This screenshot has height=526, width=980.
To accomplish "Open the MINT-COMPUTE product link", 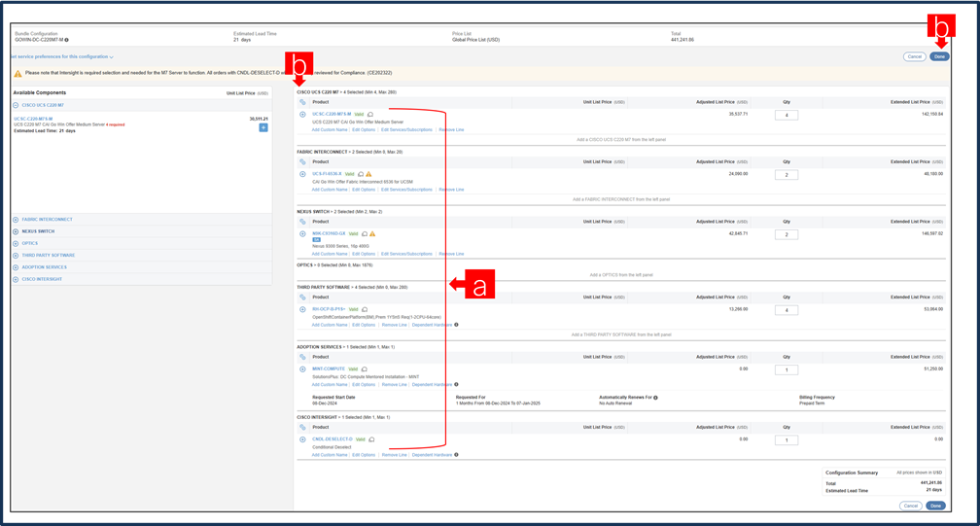I will click(x=329, y=369).
